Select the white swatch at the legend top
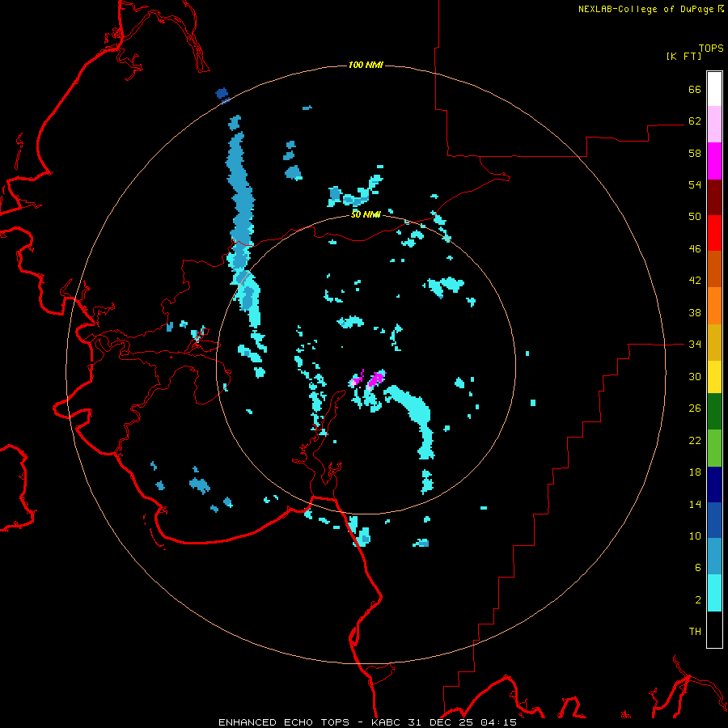728x728 pixels. tap(714, 89)
